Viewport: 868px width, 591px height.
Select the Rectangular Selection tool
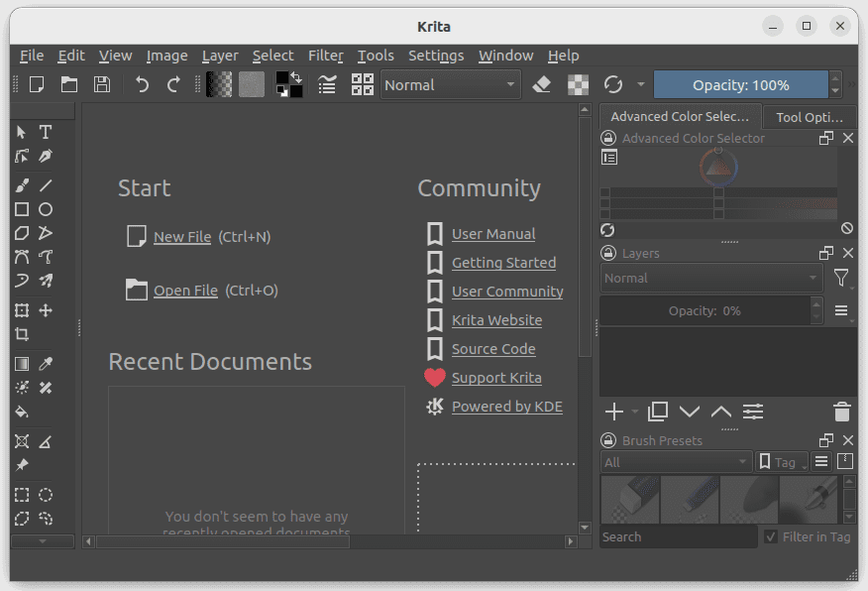tap(22, 495)
